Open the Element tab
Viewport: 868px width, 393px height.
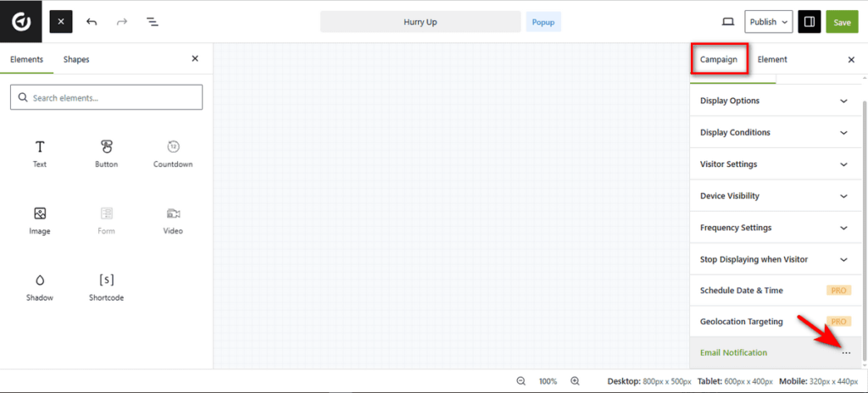tap(772, 60)
